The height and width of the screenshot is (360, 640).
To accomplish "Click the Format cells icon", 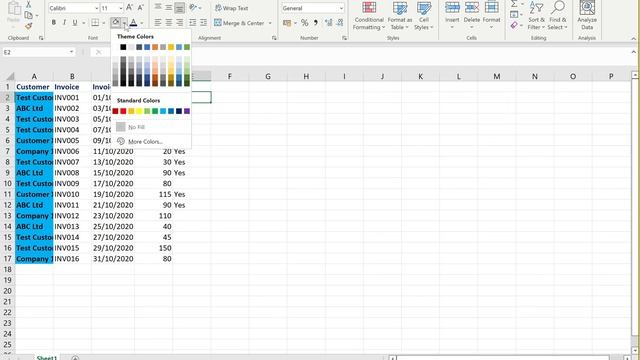I will tap(491, 15).
